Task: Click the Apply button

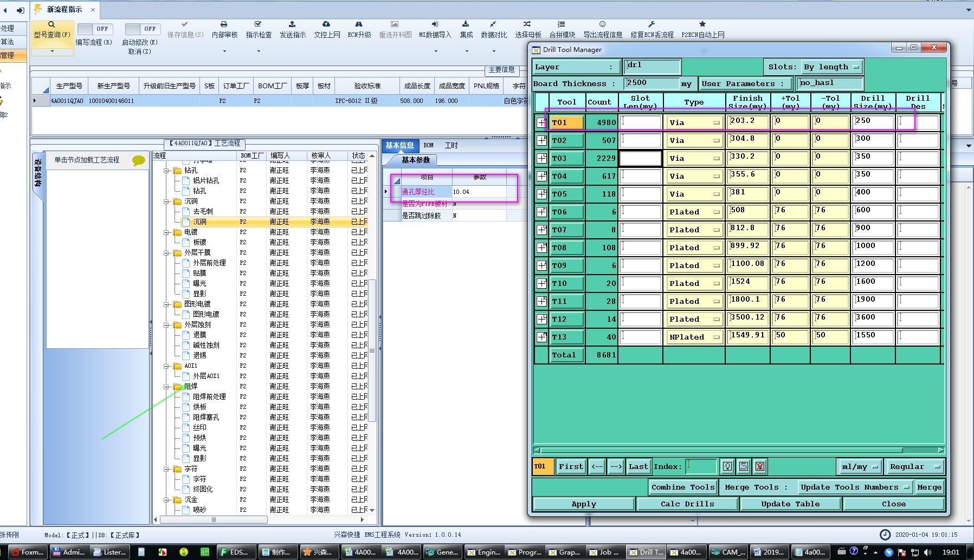Action: pyautogui.click(x=584, y=504)
